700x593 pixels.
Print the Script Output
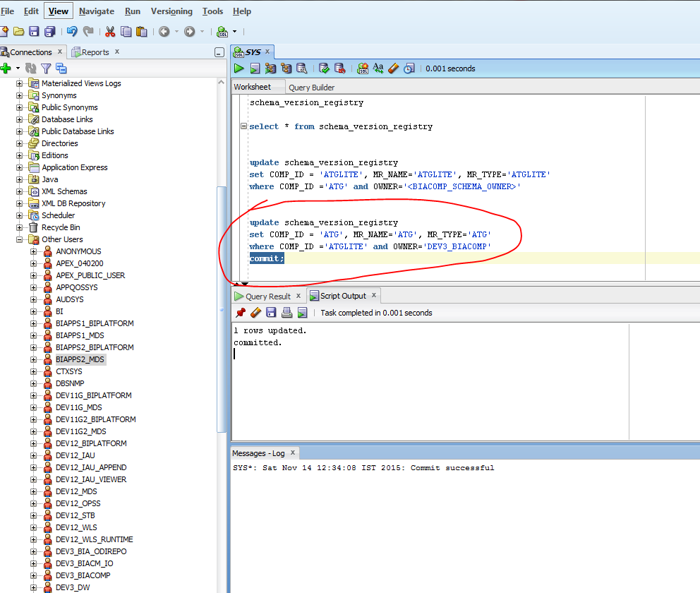tap(286, 313)
